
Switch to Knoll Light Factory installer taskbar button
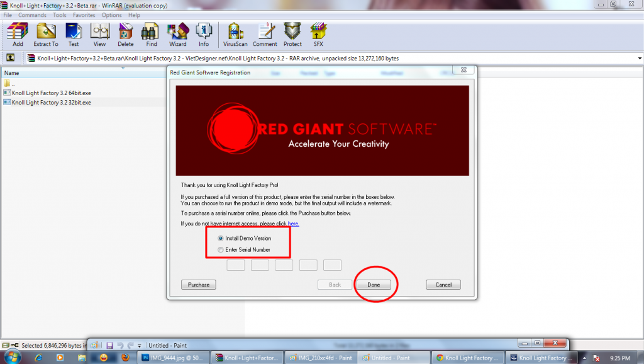tap(541, 358)
